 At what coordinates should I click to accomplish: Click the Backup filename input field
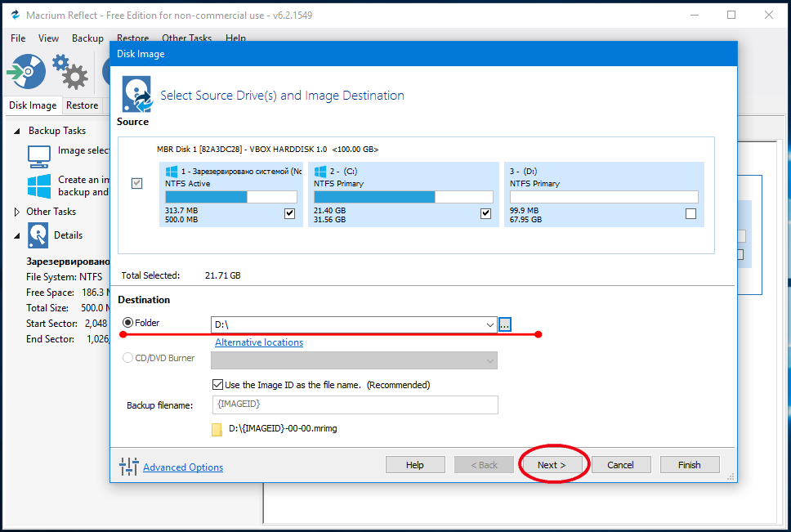355,405
